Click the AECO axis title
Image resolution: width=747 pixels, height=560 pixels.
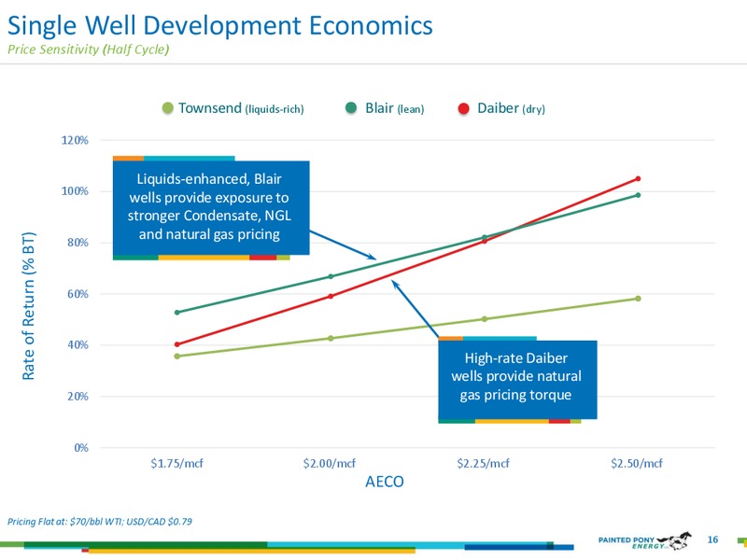click(385, 482)
